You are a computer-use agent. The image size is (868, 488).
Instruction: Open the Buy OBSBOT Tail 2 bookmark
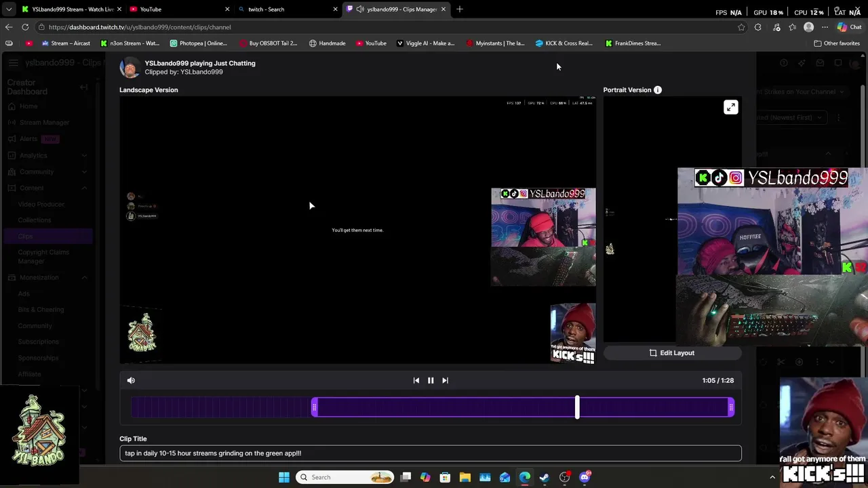pyautogui.click(x=268, y=43)
